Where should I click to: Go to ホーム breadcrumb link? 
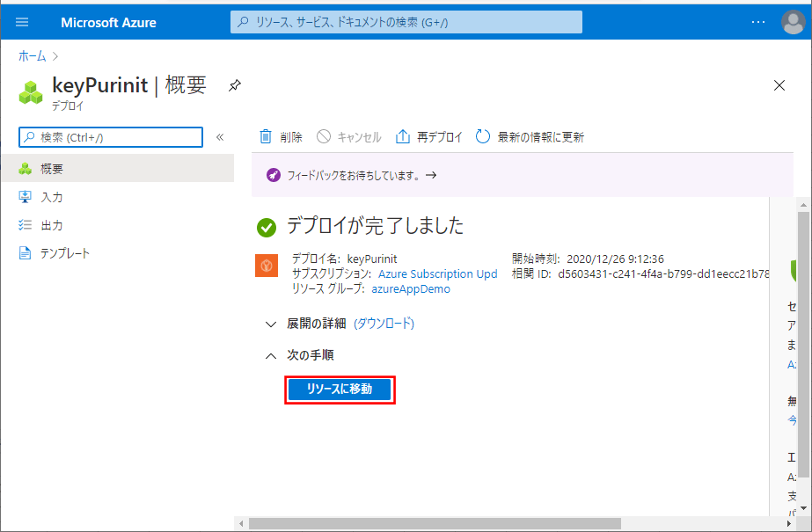tap(32, 56)
